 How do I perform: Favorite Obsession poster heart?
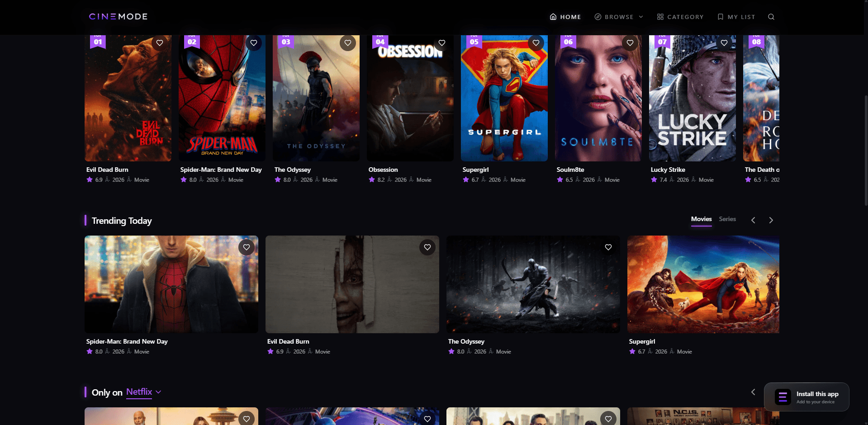coord(442,43)
